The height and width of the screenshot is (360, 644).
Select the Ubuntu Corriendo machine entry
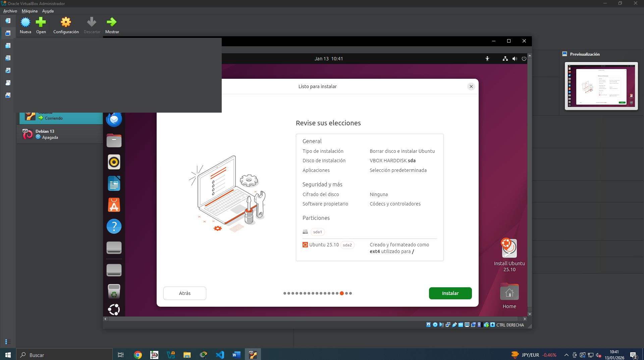[60, 118]
